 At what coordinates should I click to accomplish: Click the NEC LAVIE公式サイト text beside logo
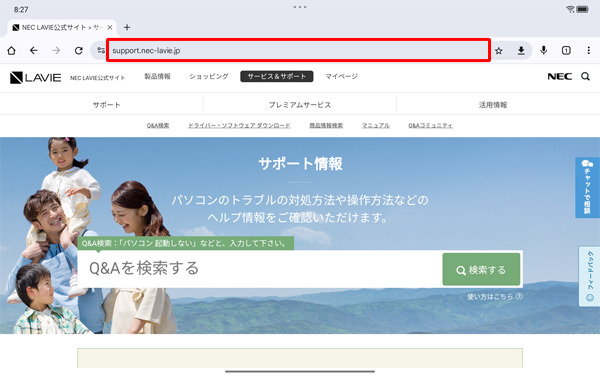click(98, 78)
